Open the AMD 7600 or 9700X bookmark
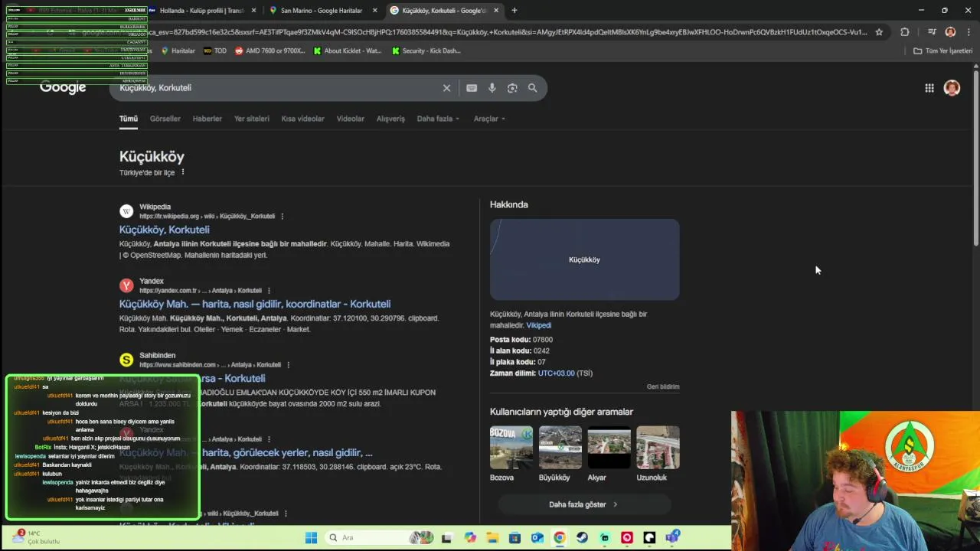The width and height of the screenshot is (980, 551). pos(269,51)
